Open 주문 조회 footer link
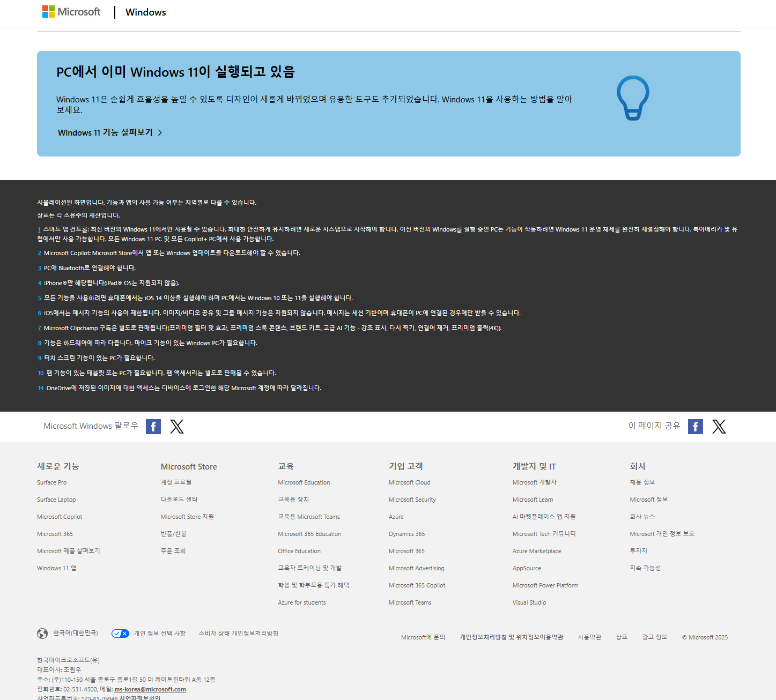The image size is (776, 700). (173, 551)
